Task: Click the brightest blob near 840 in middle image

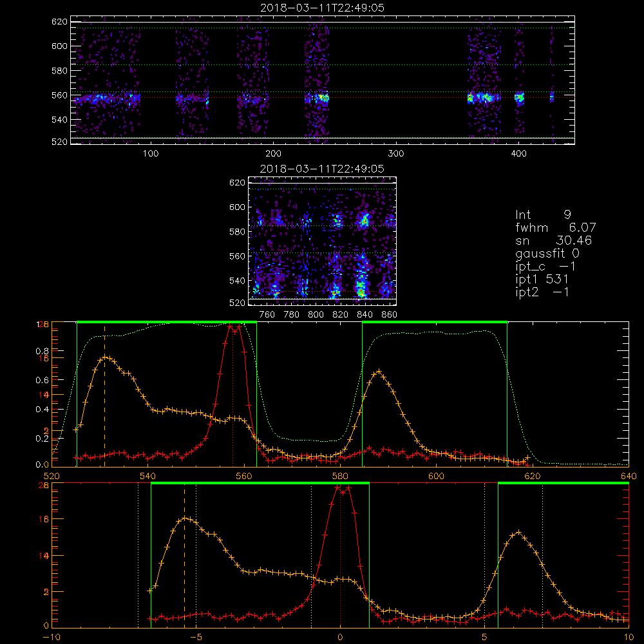Action: [x=361, y=292]
